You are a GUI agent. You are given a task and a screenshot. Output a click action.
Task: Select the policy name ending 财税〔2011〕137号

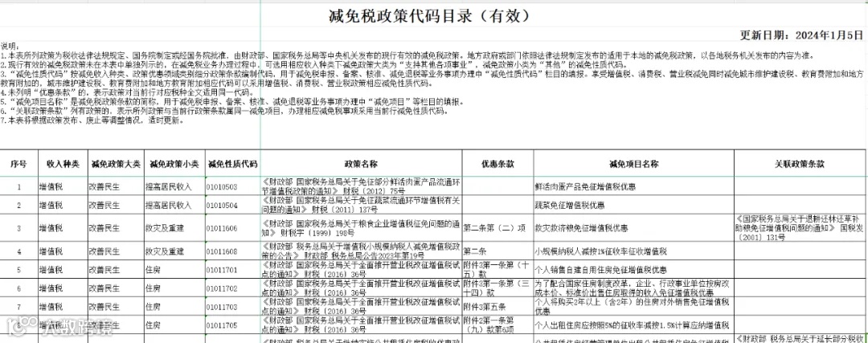pos(361,206)
